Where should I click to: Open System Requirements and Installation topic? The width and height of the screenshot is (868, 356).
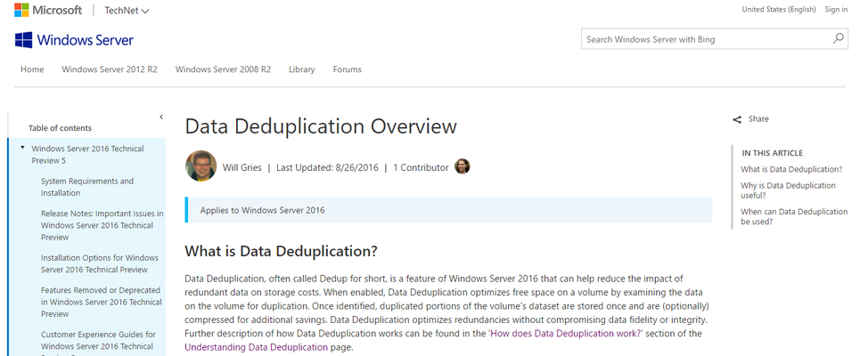click(x=87, y=187)
